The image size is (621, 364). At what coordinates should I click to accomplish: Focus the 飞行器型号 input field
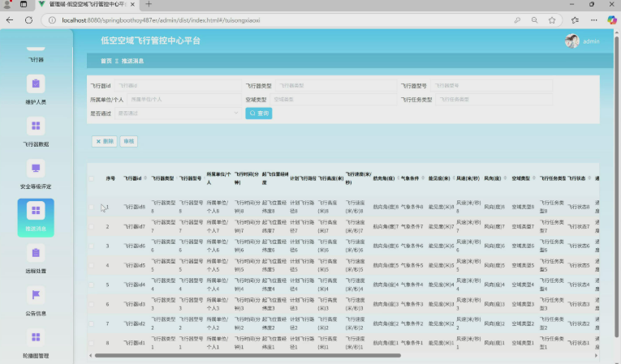click(491, 85)
